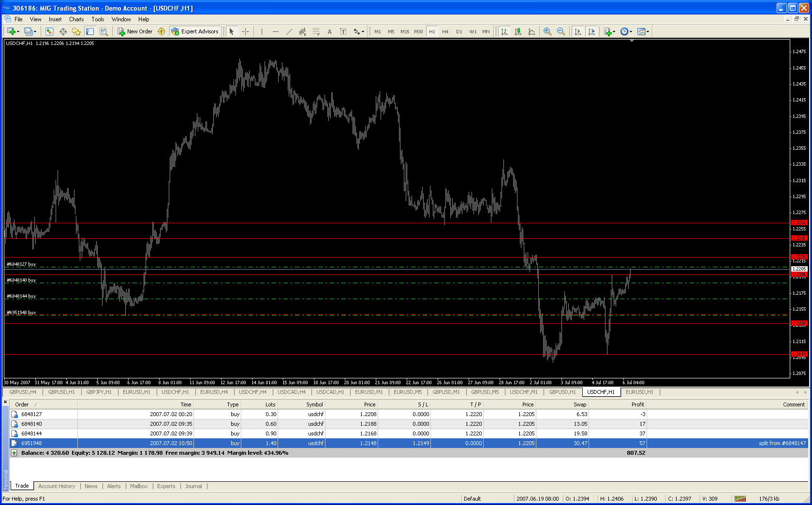Toggle Chart Shift icon
This screenshot has height=505, width=812.
(591, 31)
